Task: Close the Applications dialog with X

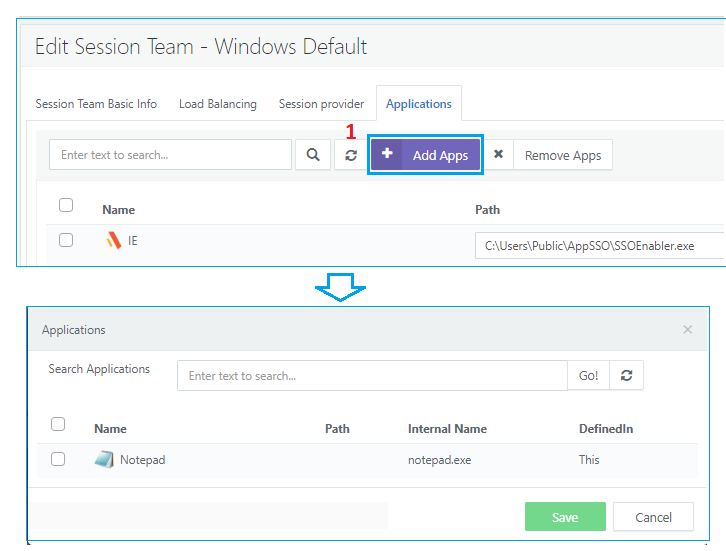Action: (688, 330)
